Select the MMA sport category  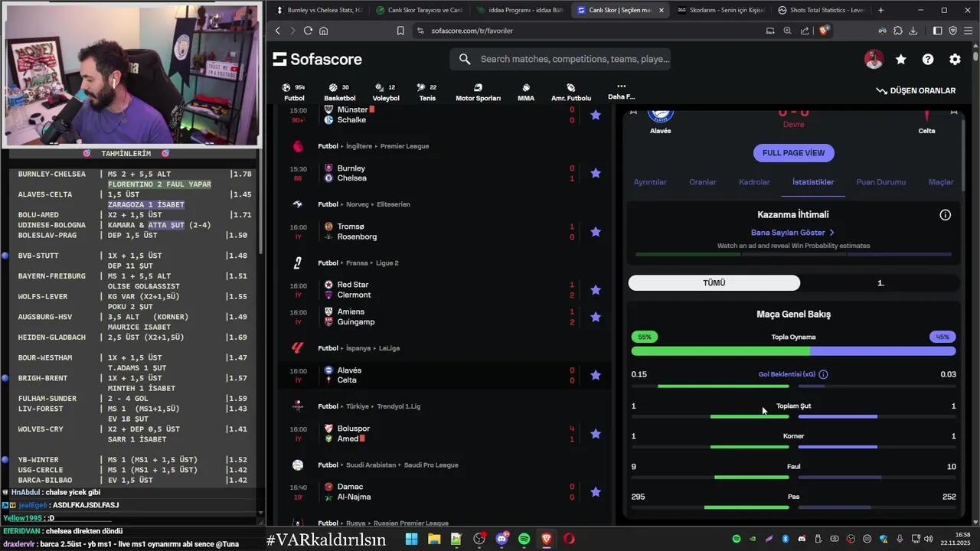point(526,92)
